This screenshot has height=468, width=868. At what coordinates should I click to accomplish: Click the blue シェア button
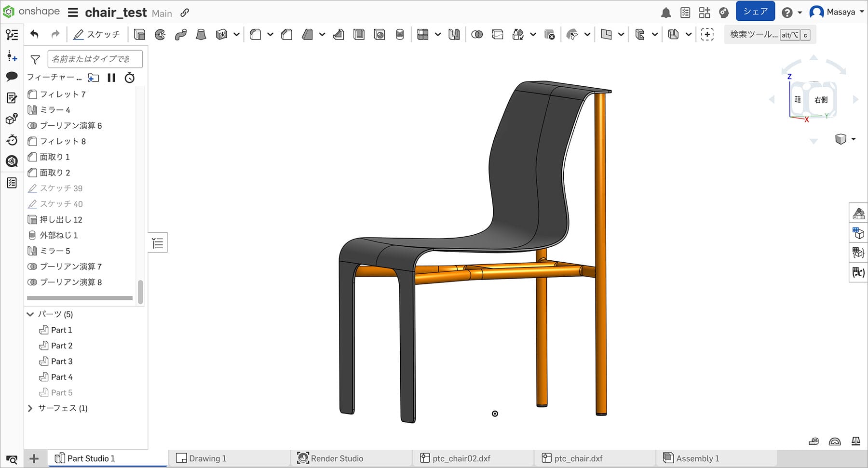pyautogui.click(x=755, y=12)
